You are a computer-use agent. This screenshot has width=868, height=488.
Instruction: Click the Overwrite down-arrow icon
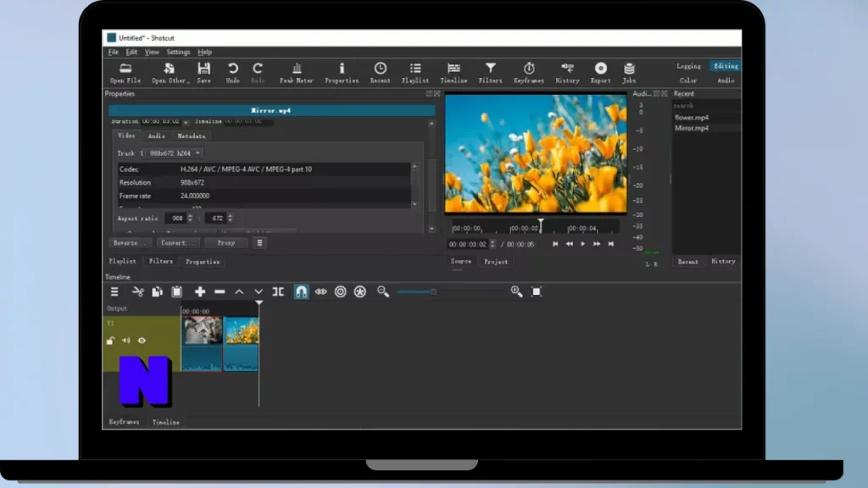[x=259, y=291]
